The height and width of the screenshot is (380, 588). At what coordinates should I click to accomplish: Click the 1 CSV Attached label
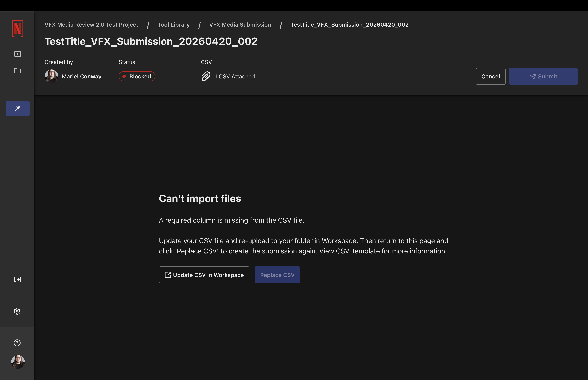(235, 76)
